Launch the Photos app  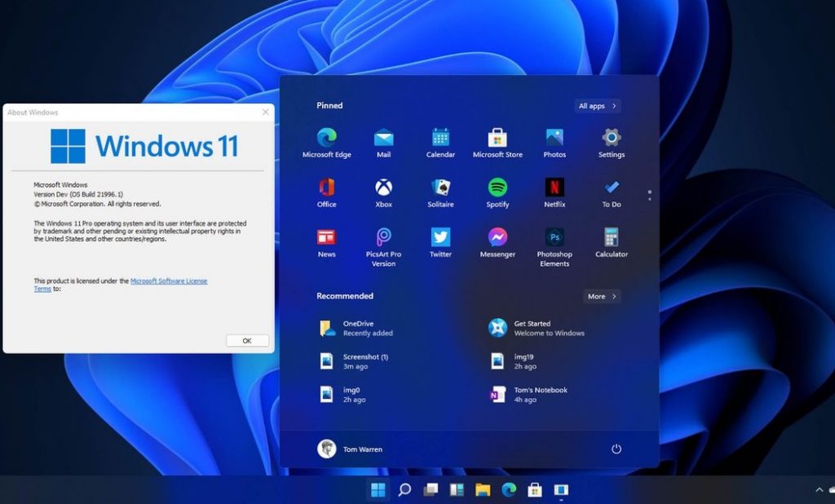[x=554, y=143]
